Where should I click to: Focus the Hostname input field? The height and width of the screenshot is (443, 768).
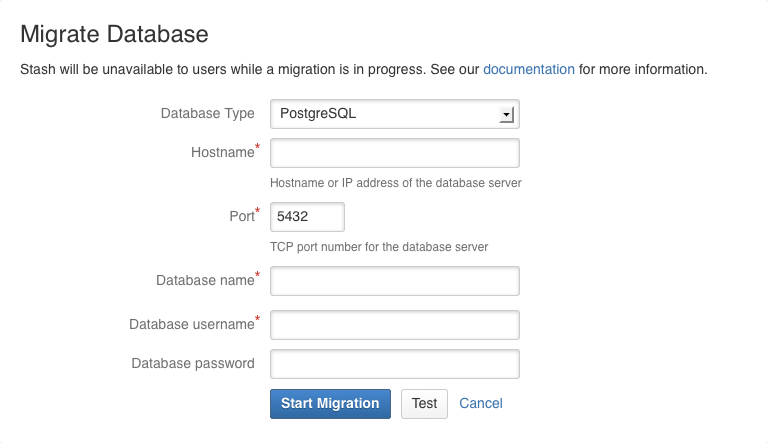pos(394,154)
